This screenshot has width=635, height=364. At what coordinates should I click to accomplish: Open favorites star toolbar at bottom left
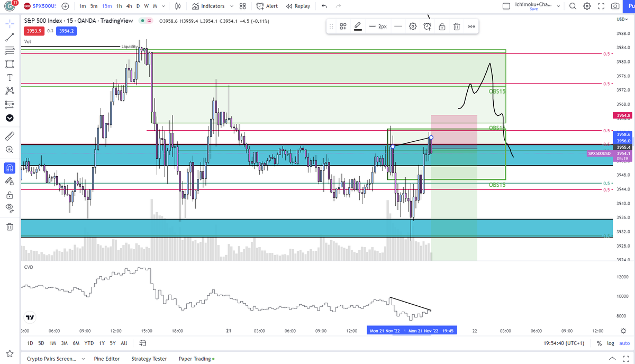tap(10, 353)
